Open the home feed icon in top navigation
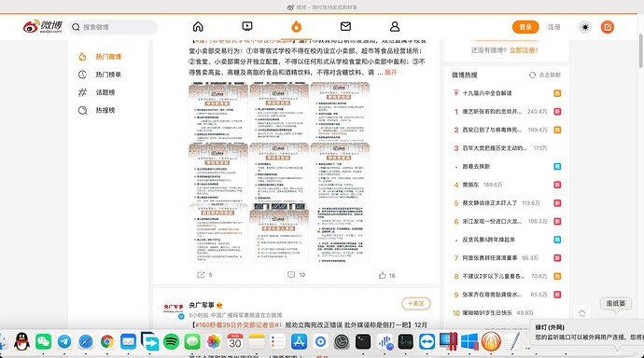644x358 pixels. pos(198,27)
